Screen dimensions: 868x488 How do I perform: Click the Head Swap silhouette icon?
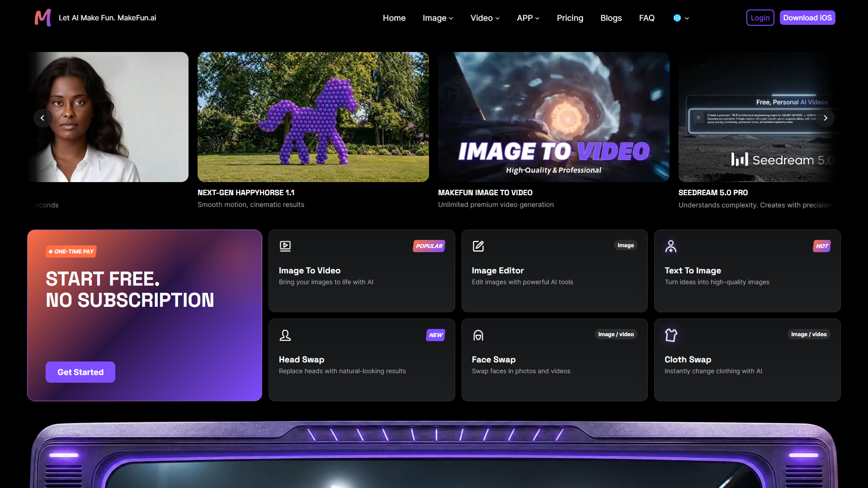[x=285, y=335]
